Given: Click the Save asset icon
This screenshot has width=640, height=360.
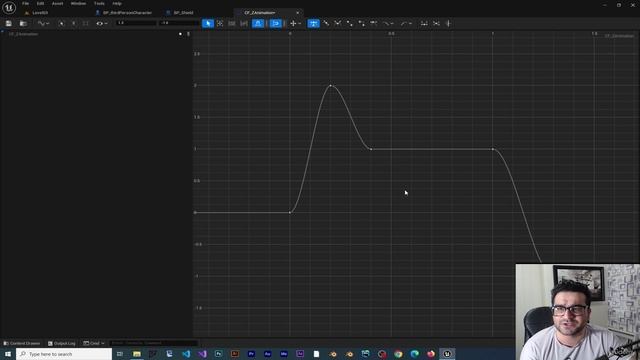Looking at the screenshot, I should pos(9,24).
